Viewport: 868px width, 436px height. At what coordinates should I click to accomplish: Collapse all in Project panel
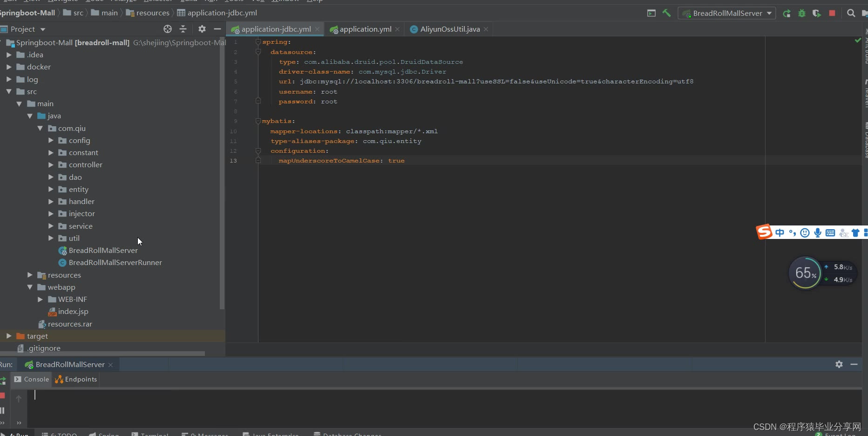pyautogui.click(x=183, y=29)
